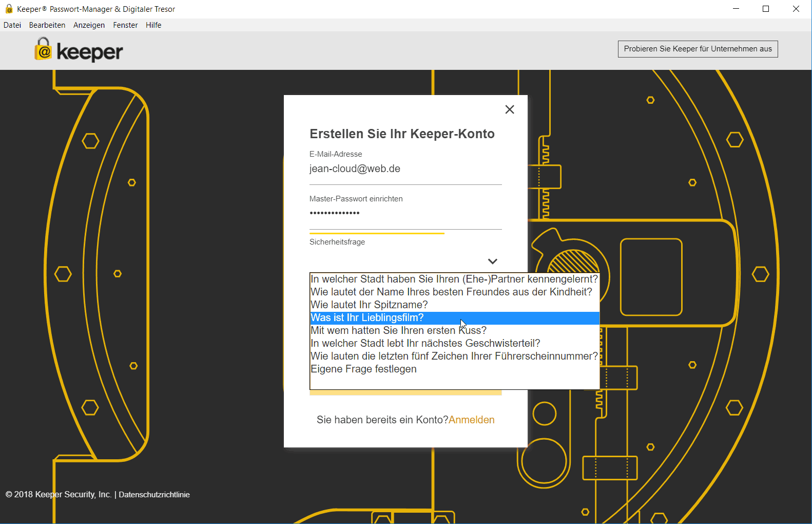Select the nächstes Geschwisterteil question

click(x=455, y=343)
